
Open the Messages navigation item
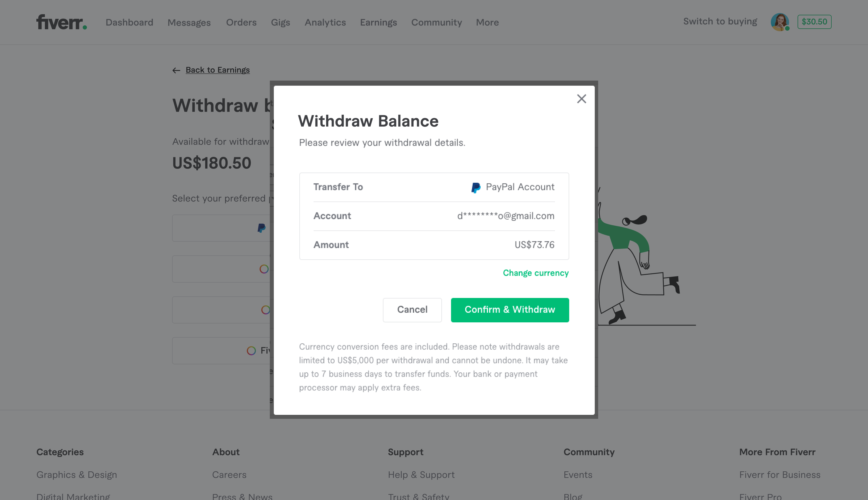pos(189,23)
